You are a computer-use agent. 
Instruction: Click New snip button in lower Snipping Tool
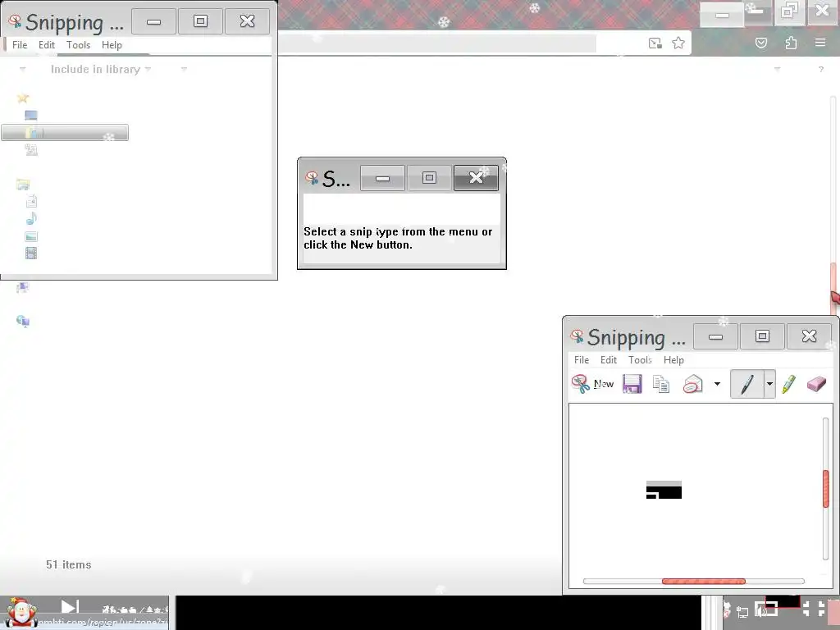(592, 384)
